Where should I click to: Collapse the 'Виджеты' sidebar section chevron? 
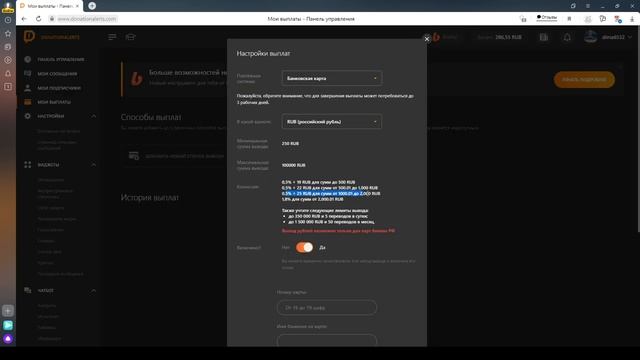point(93,164)
